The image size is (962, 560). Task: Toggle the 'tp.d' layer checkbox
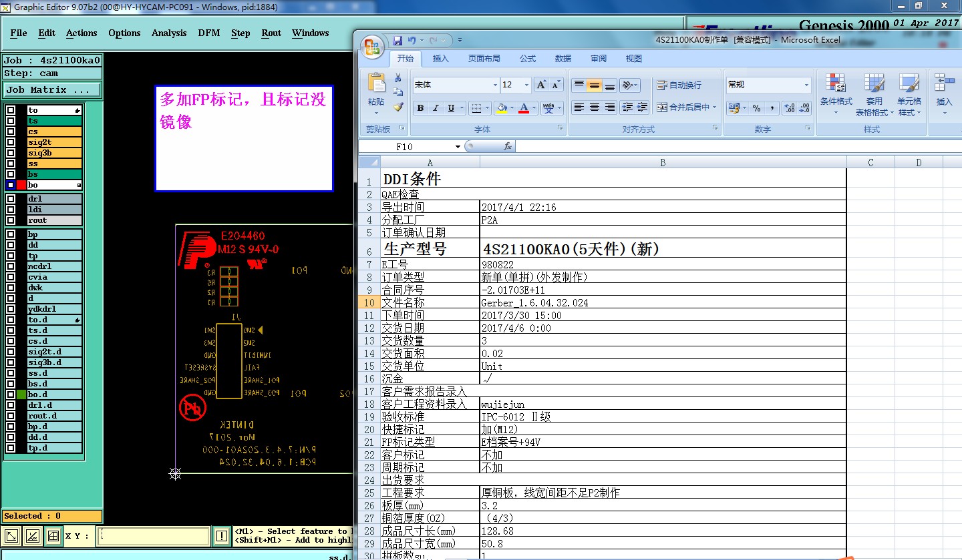point(11,448)
